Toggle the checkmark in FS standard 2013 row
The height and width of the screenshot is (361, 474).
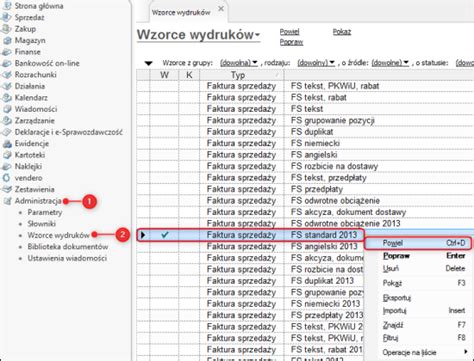click(x=164, y=235)
